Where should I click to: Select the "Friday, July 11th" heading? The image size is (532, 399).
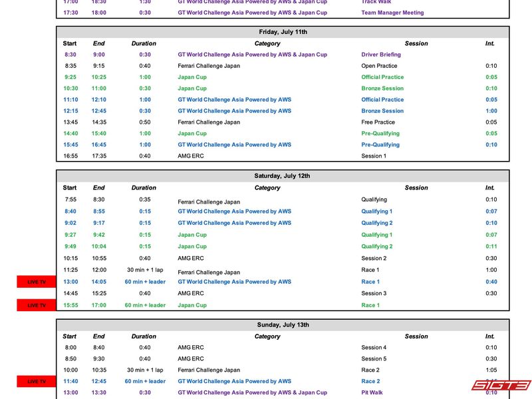click(283, 32)
